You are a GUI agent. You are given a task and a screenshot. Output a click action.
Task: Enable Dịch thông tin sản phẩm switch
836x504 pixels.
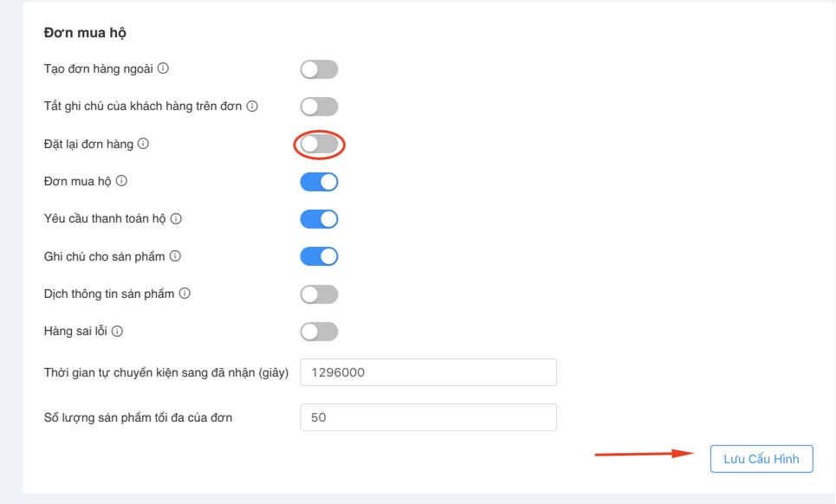(x=319, y=294)
